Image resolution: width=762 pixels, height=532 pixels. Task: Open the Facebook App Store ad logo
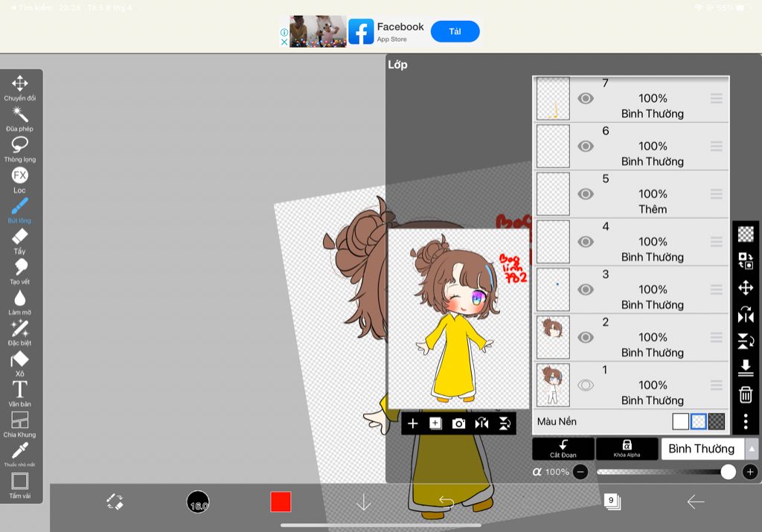coord(361,31)
